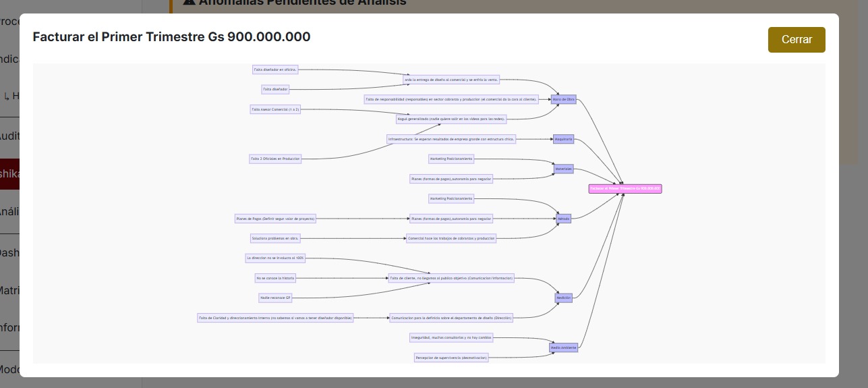The image size is (868, 388).
Task: Select the 'No se conoce la historia' node
Action: pos(275,278)
